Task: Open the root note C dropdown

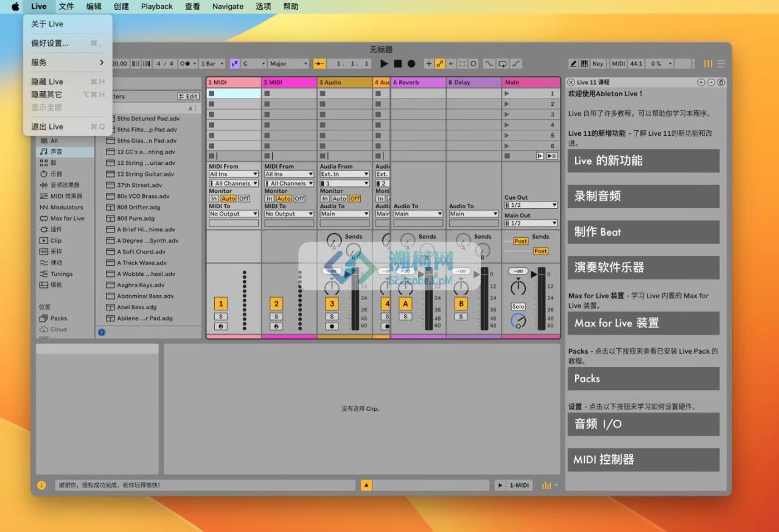Action: coord(254,63)
